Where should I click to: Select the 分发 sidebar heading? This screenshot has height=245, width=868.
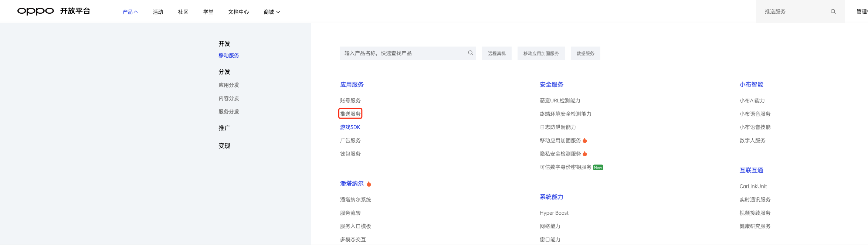[224, 72]
